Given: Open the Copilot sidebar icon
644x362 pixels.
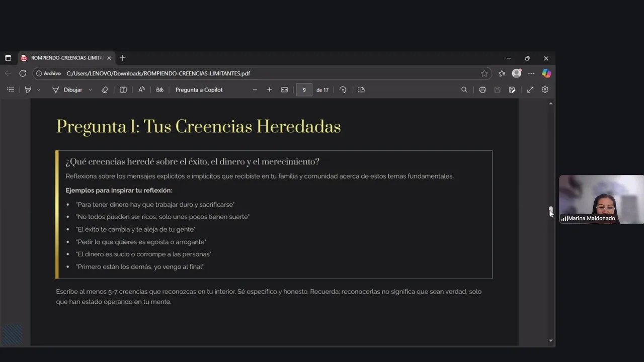Looking at the screenshot, I should (x=546, y=73).
